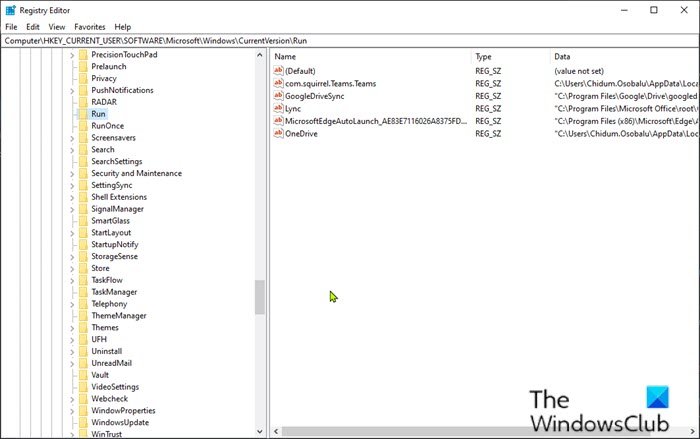Click the folder icon of PrecisionTouchPad key

[83, 54]
